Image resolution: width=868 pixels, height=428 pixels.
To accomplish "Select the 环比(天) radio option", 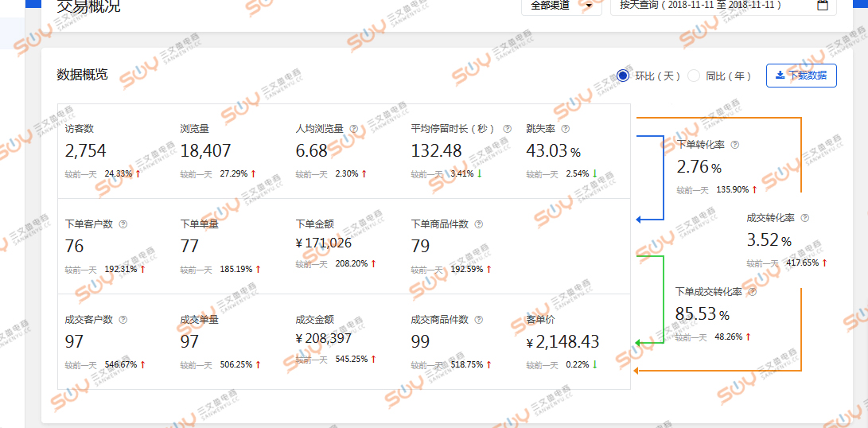I will pos(623,76).
